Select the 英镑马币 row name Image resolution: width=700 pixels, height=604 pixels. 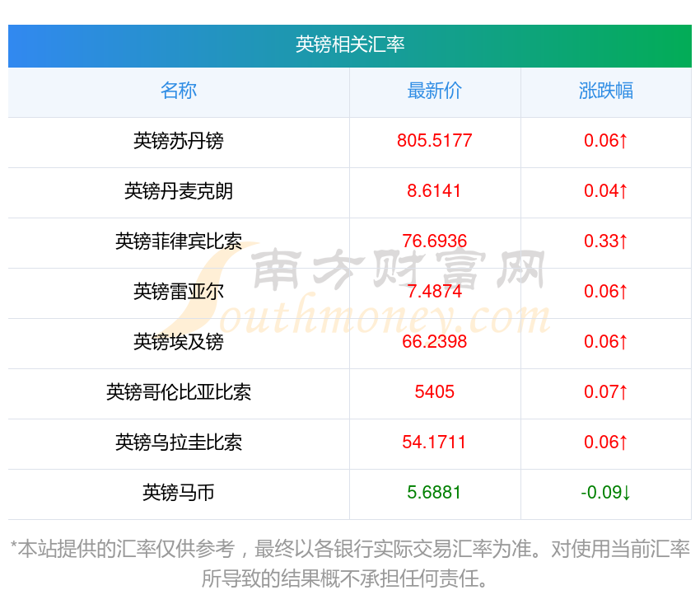coord(179,493)
